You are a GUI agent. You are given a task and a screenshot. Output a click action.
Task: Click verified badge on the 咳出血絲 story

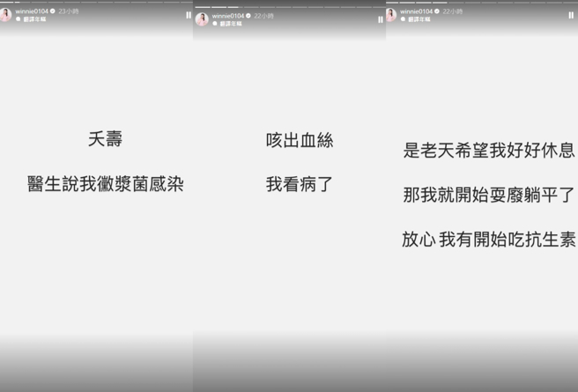248,16
